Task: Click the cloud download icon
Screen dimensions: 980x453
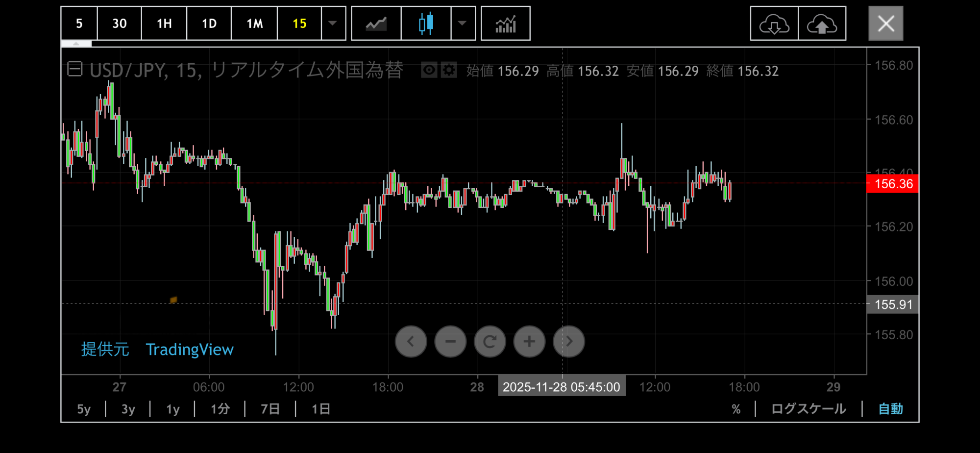Action: point(774,24)
